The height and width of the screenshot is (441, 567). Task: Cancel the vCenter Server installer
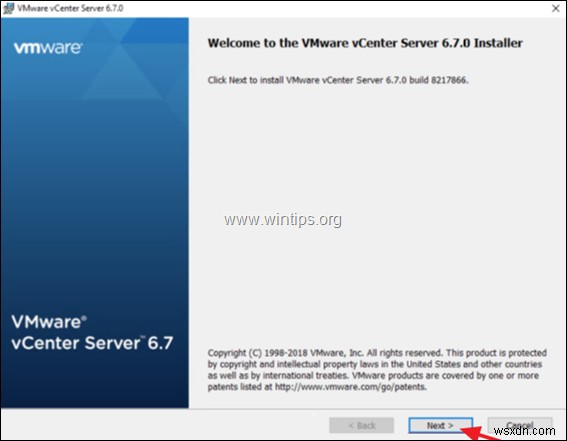coord(520,425)
